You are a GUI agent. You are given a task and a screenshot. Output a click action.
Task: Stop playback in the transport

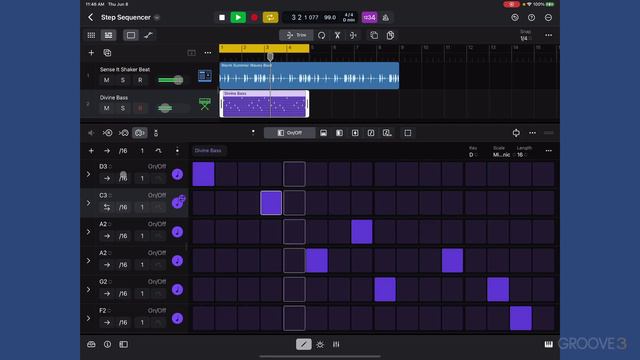(x=222, y=18)
